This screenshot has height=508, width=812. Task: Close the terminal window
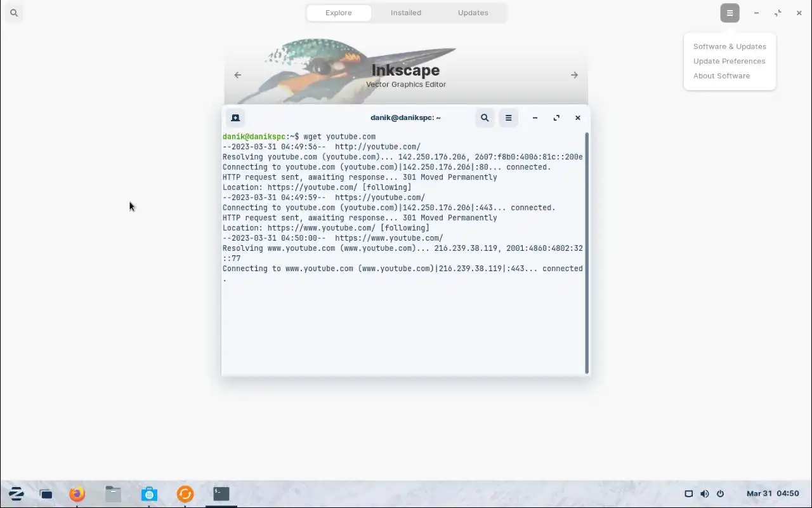click(577, 117)
